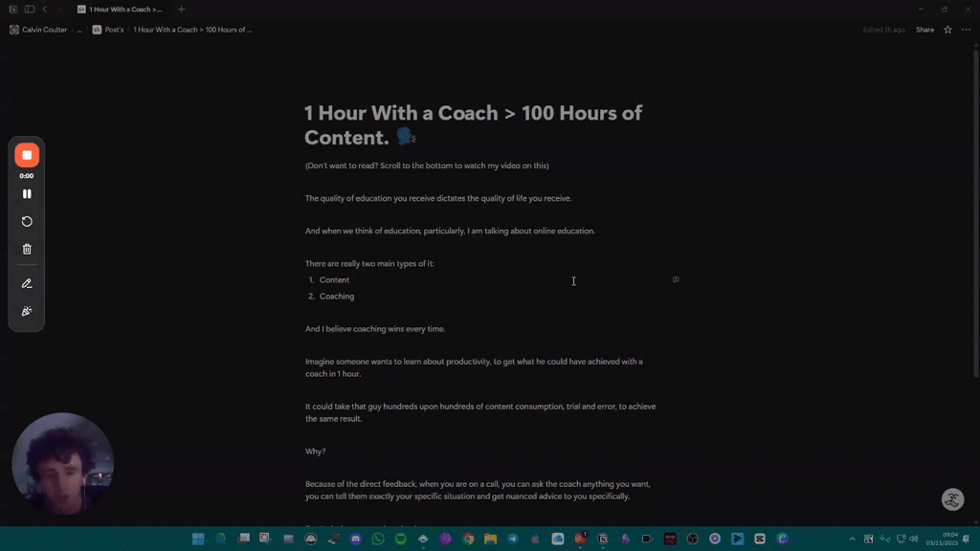980x551 pixels.
Task: Stop the screen recording with the red button
Action: [x=27, y=154]
